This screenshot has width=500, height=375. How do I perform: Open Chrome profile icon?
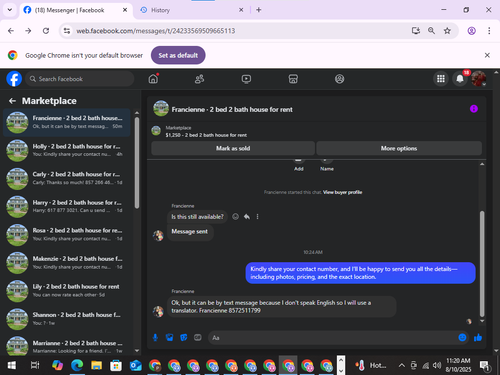click(x=471, y=31)
